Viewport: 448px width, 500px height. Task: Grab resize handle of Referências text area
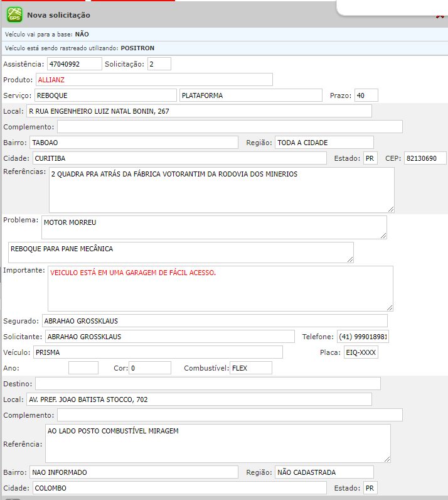[x=391, y=209]
